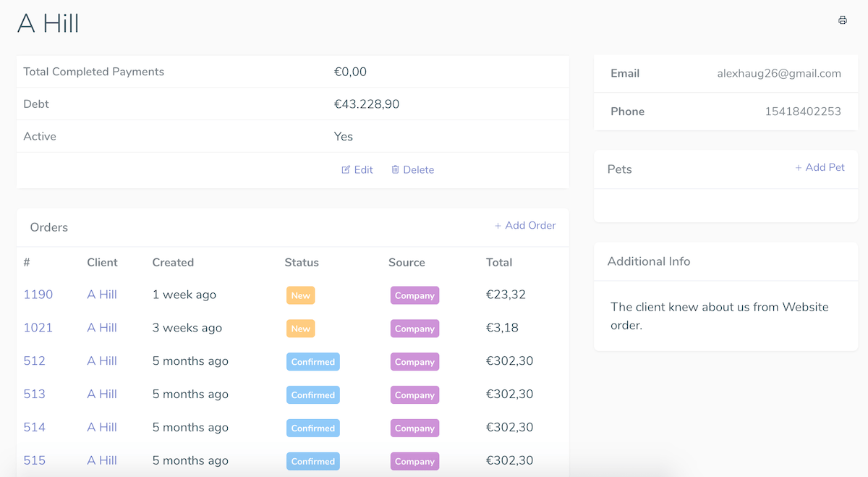Open order number 1190
868x477 pixels.
coord(38,295)
